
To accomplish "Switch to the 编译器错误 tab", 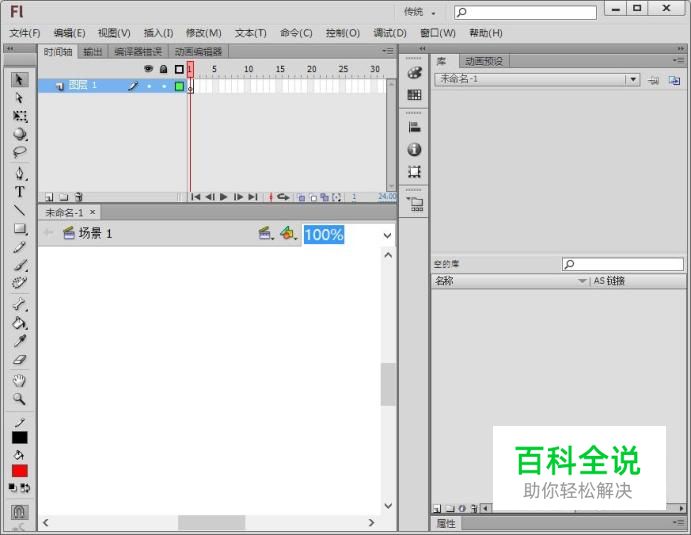I will pos(138,52).
